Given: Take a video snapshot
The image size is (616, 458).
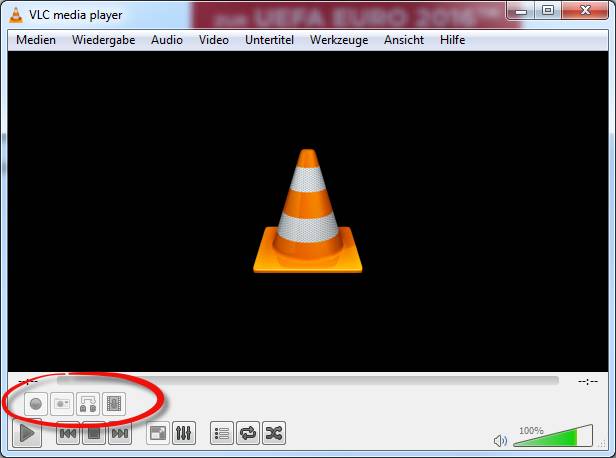Looking at the screenshot, I should pyautogui.click(x=62, y=404).
